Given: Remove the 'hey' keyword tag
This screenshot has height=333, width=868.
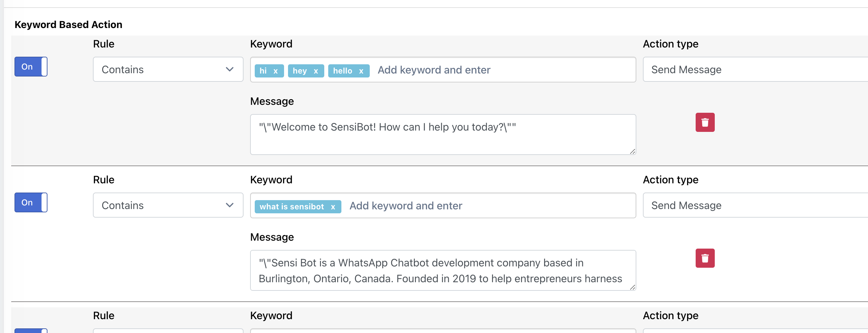Looking at the screenshot, I should tap(316, 71).
